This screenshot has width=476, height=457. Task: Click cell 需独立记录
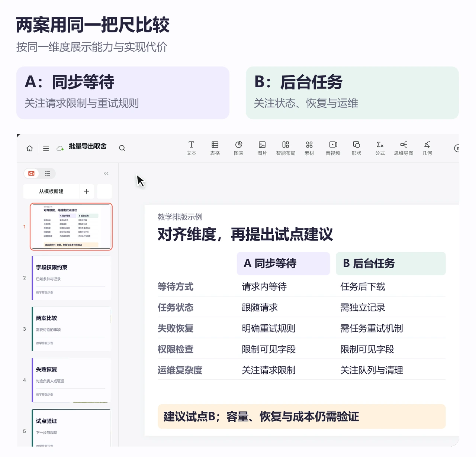click(363, 308)
